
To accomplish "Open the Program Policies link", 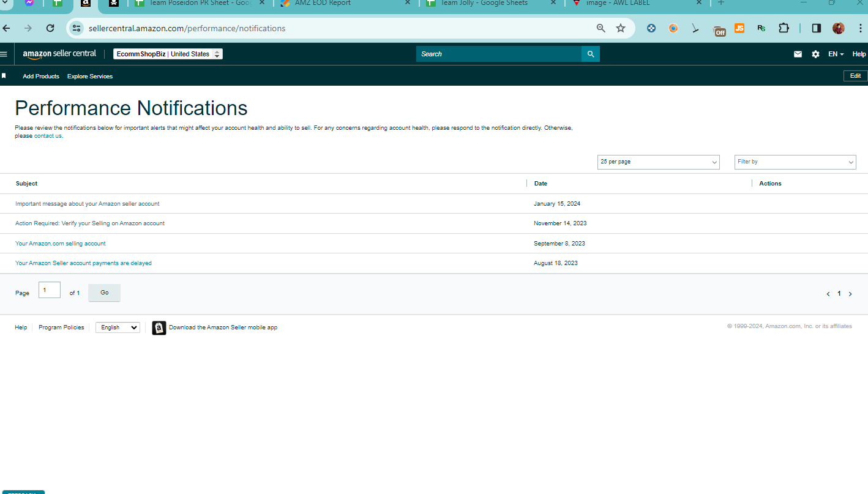I will [x=61, y=327].
